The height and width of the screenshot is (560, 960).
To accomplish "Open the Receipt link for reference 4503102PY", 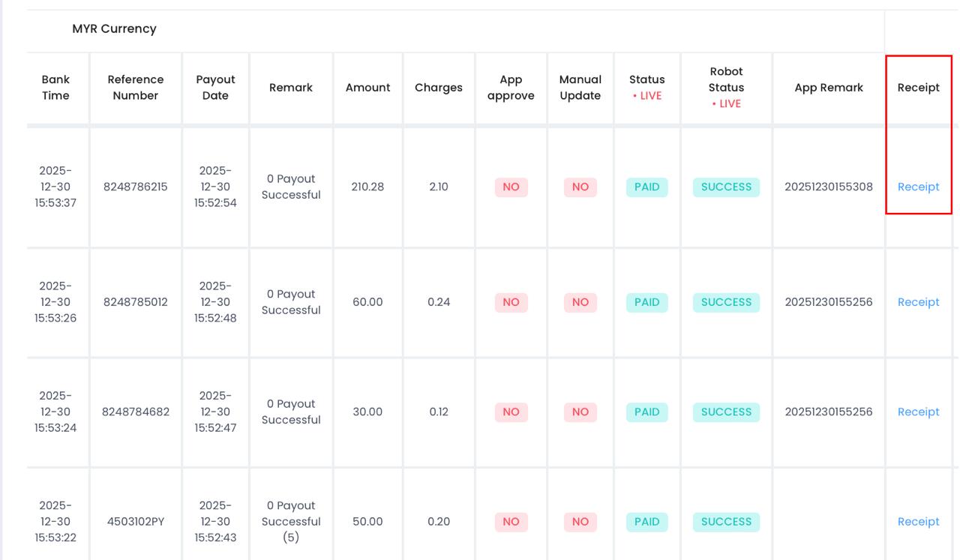I will tap(918, 522).
